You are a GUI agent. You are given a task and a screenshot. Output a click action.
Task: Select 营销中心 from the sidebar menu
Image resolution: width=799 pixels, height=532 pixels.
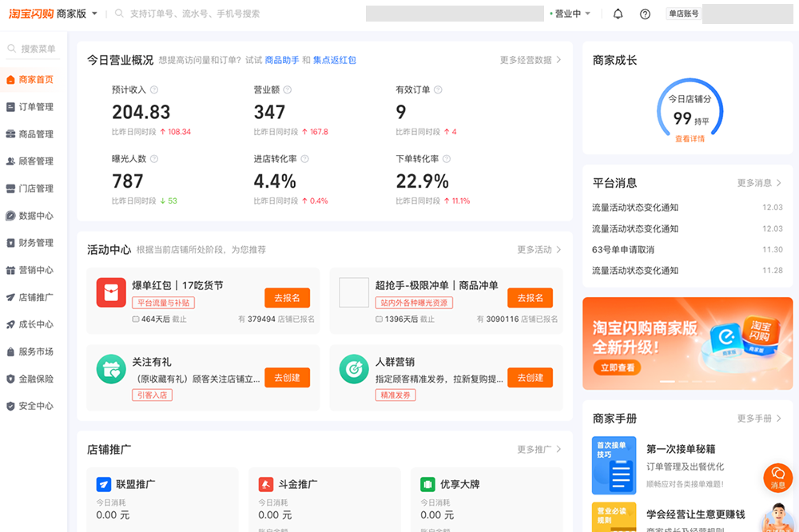(35, 270)
